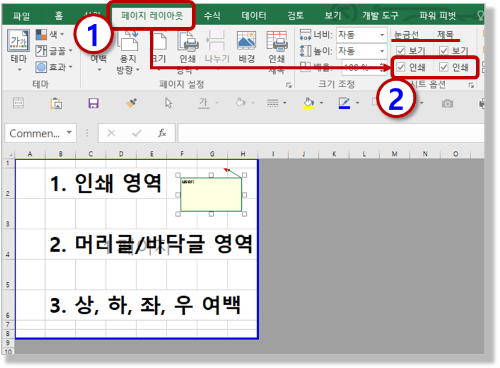Switch to the 개발 도구 tab
The width and height of the screenshot is (500, 368).
[380, 16]
